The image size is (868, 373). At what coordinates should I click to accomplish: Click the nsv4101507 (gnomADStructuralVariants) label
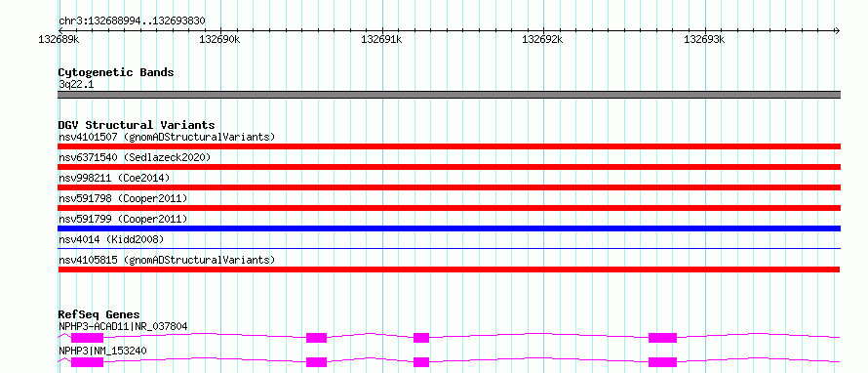pyautogui.click(x=167, y=137)
